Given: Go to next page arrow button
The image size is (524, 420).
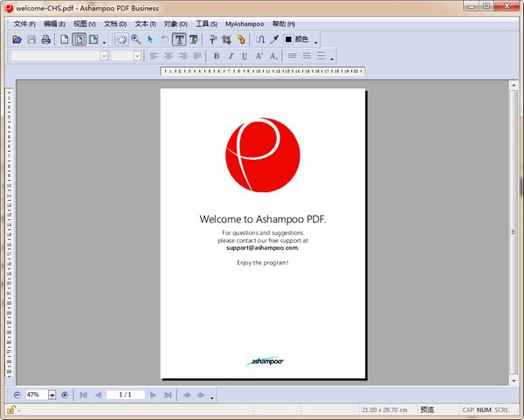Looking at the screenshot, I should click(x=154, y=395).
